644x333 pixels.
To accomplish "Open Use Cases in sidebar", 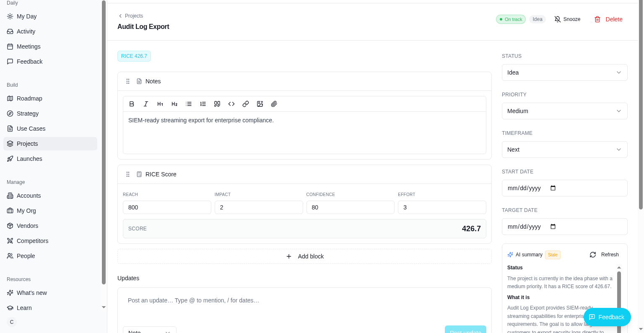I will coord(50,129).
